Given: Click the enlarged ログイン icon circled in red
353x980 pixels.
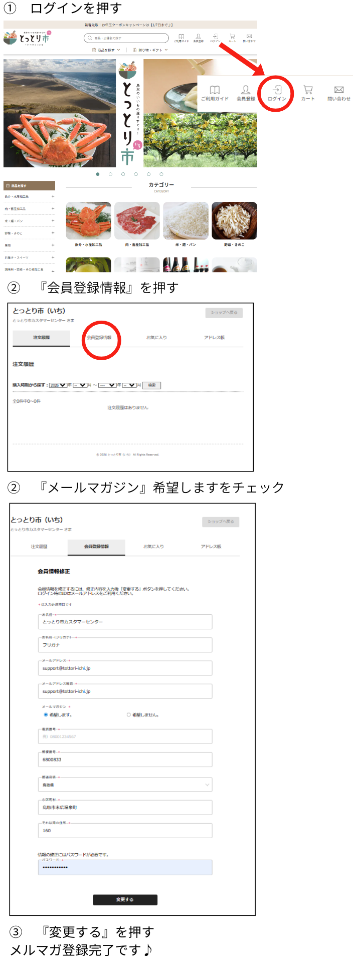Looking at the screenshot, I should coord(277,93).
